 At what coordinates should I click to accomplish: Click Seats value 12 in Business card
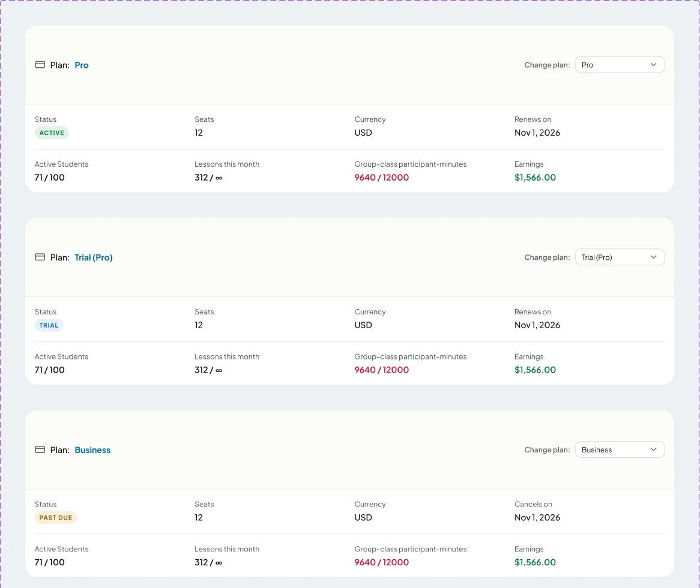point(199,518)
